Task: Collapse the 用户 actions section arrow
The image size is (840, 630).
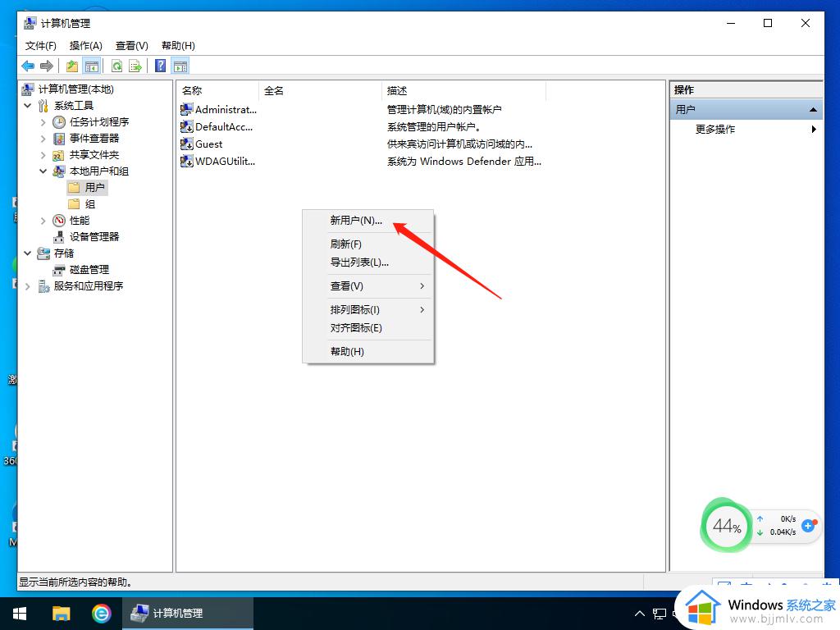Action: 813,109
